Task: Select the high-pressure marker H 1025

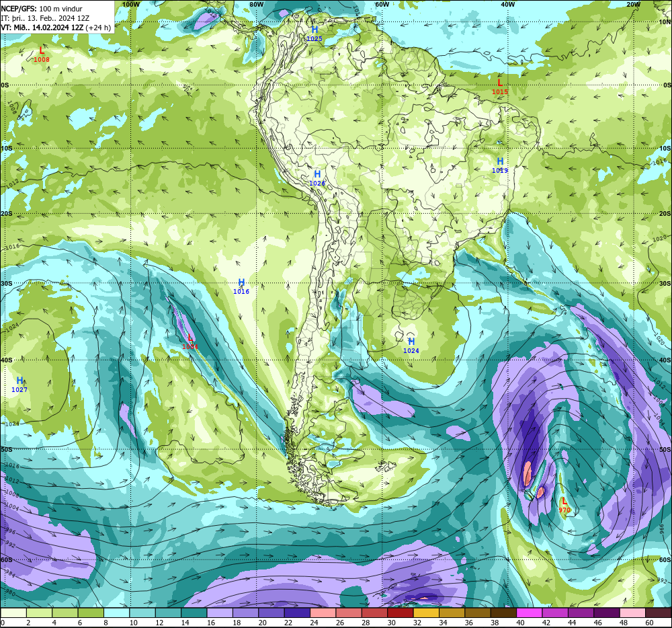Action: [314, 34]
